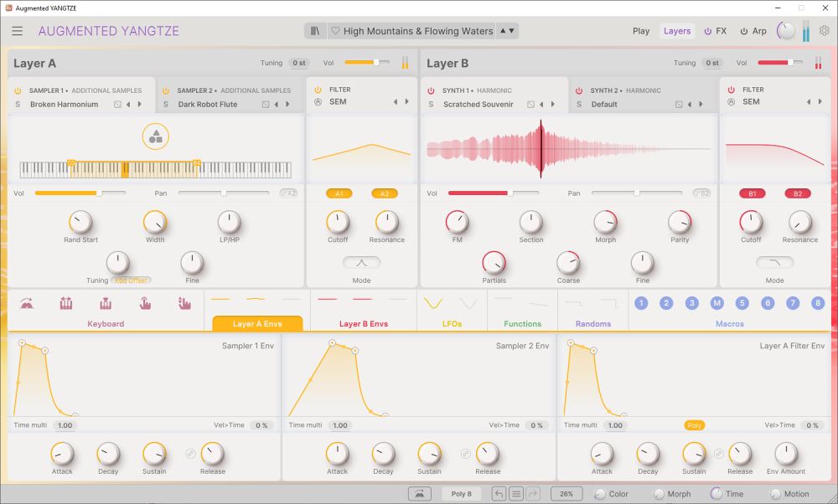This screenshot has height=504, width=838.
Task: Toggle the Poly button in Filter Env
Action: click(694, 425)
